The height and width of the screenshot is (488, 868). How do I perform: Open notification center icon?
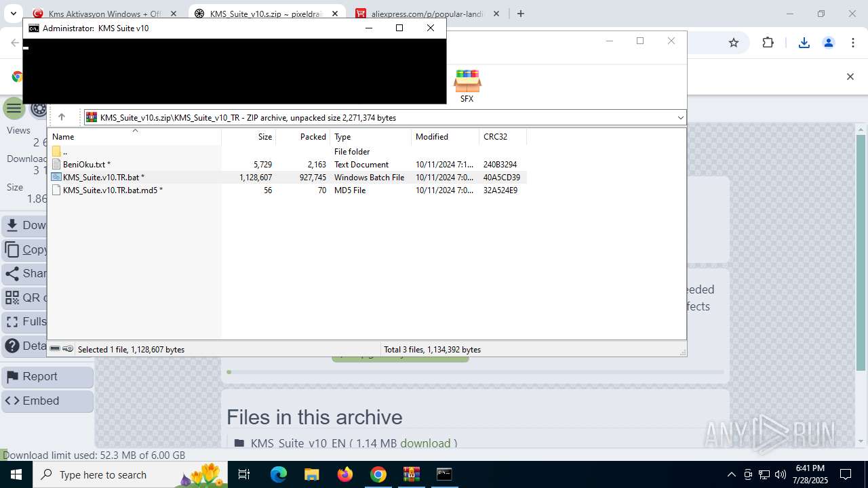click(x=846, y=474)
